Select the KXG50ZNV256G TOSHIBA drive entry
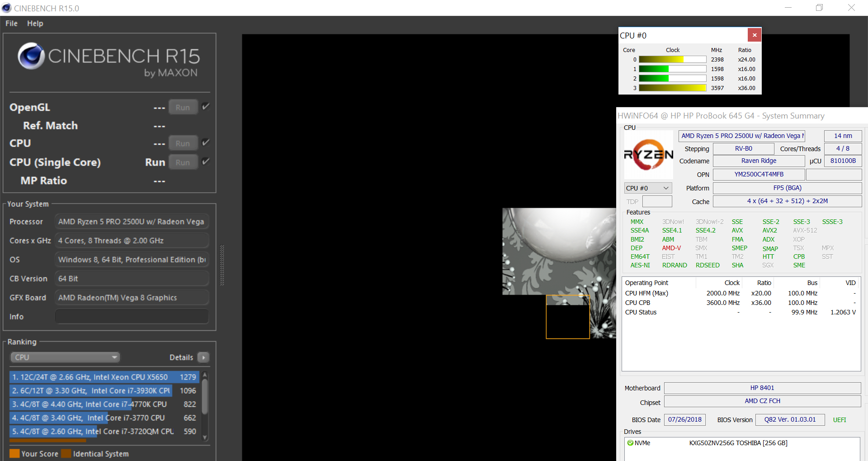This screenshot has height=461, width=868. [738, 443]
